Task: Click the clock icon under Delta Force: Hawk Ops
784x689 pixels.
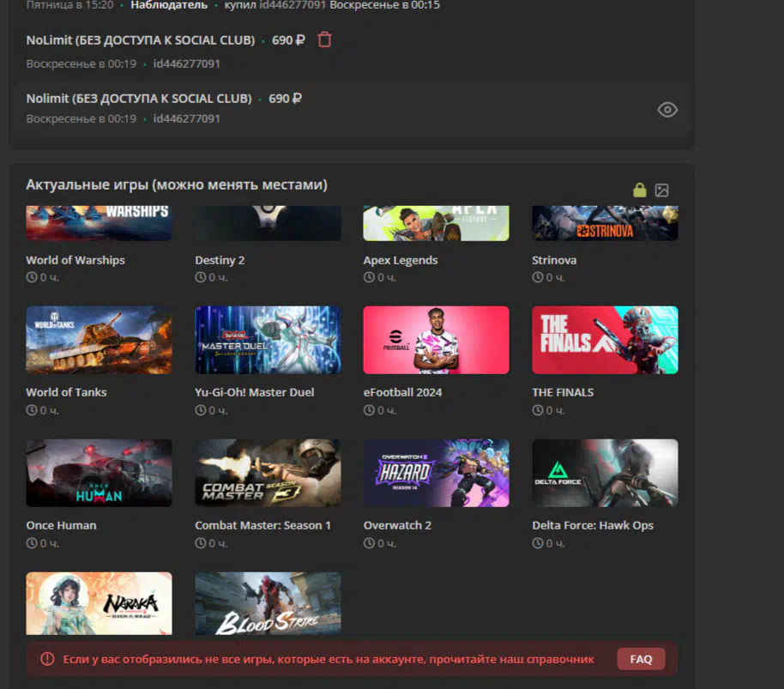Action: pyautogui.click(x=538, y=543)
